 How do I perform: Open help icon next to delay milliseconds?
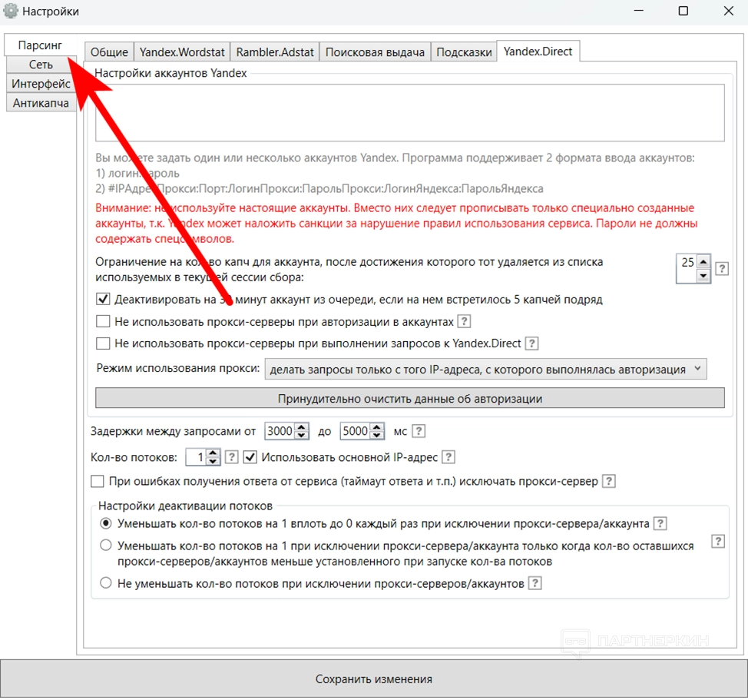coord(419,431)
